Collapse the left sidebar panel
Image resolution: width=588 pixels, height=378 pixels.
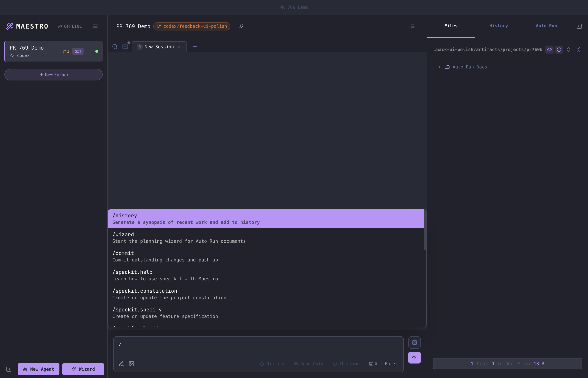pyautogui.click(x=9, y=369)
